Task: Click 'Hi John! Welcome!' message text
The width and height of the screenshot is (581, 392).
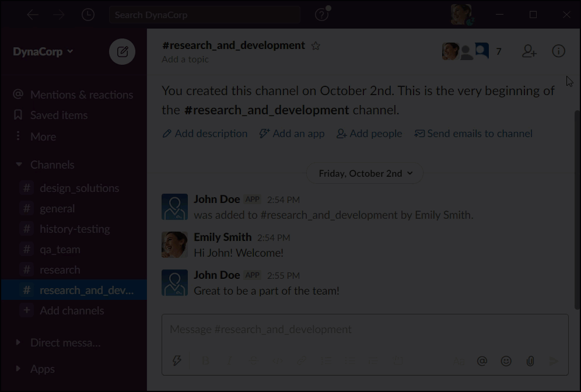Action: point(239,253)
